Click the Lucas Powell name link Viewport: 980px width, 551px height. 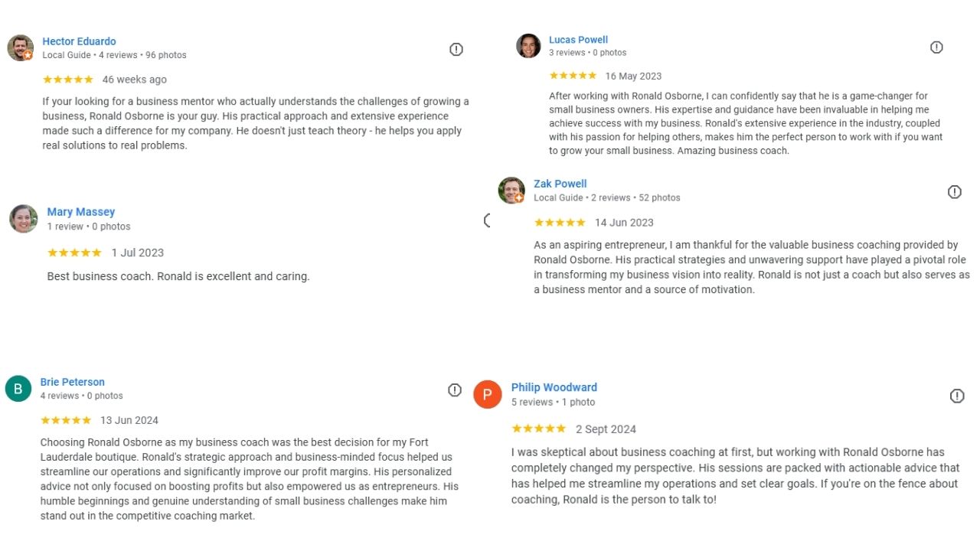578,40
